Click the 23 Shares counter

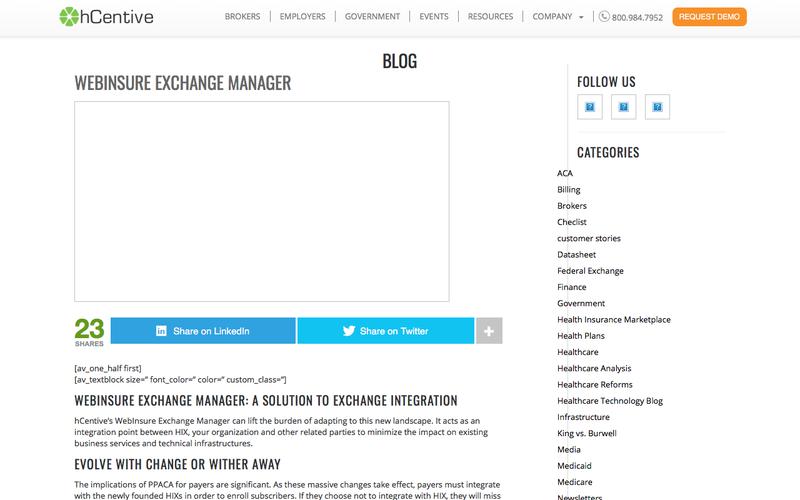pos(89,332)
